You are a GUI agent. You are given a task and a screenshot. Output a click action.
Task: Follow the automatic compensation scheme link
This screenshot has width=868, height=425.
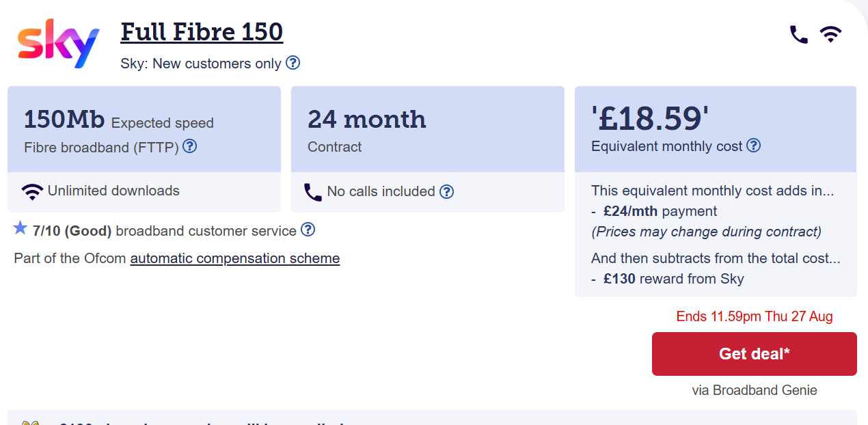click(235, 258)
